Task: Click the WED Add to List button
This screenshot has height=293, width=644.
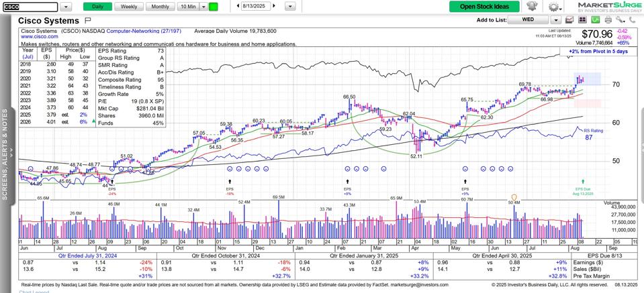Action: (528, 19)
